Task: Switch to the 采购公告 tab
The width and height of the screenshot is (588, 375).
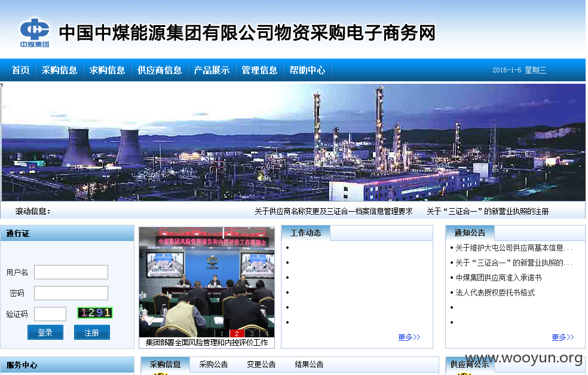Action: tap(213, 364)
